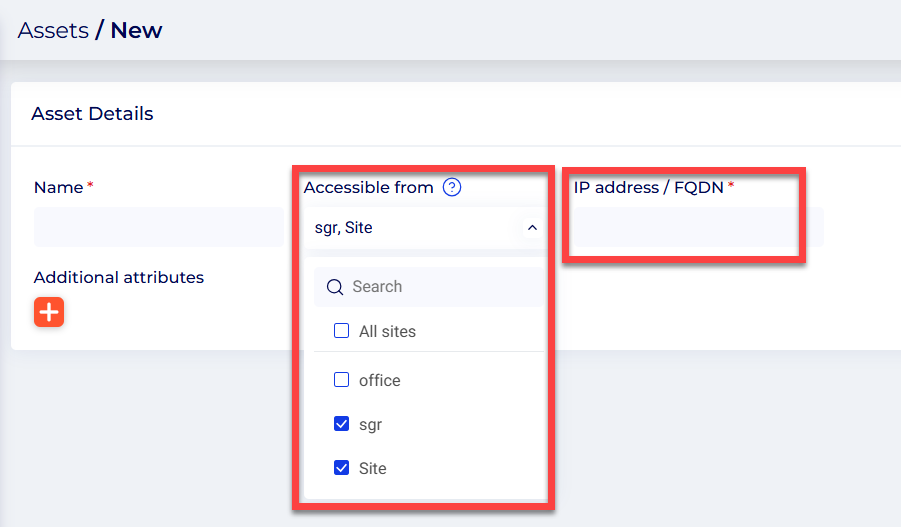Go back to Assets via the breadcrumb
This screenshot has height=527, width=901.
(53, 30)
